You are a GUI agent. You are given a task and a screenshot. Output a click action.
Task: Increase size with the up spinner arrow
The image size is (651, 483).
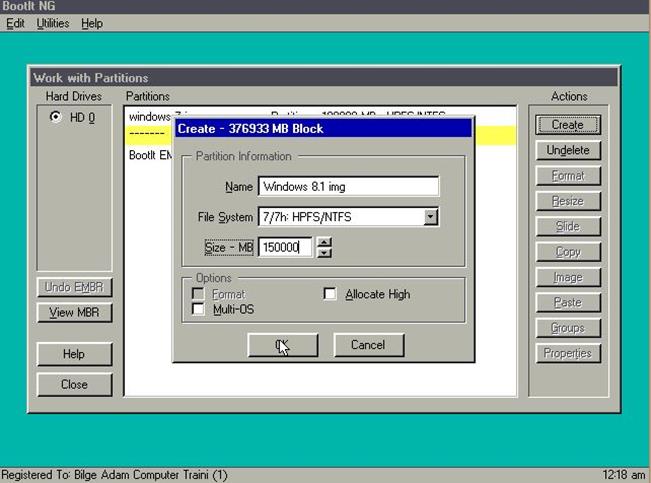pyautogui.click(x=324, y=242)
